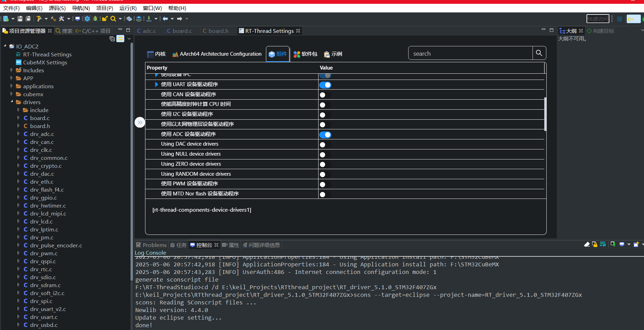Switch to the 软件包 settings tab
The height and width of the screenshot is (330, 644).
(x=305, y=54)
